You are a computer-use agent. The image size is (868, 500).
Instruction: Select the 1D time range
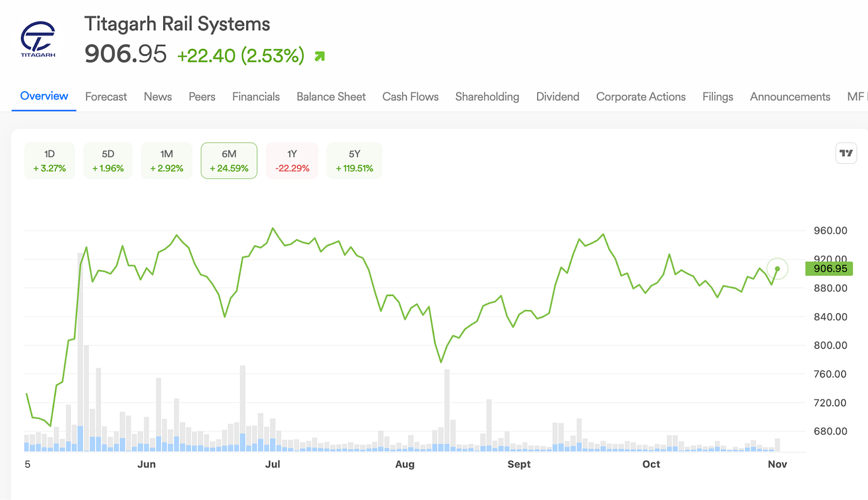coord(49,160)
